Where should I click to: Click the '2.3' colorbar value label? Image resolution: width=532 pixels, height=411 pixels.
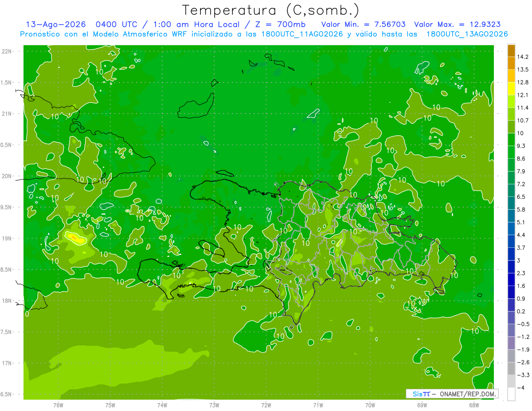(x=521, y=273)
